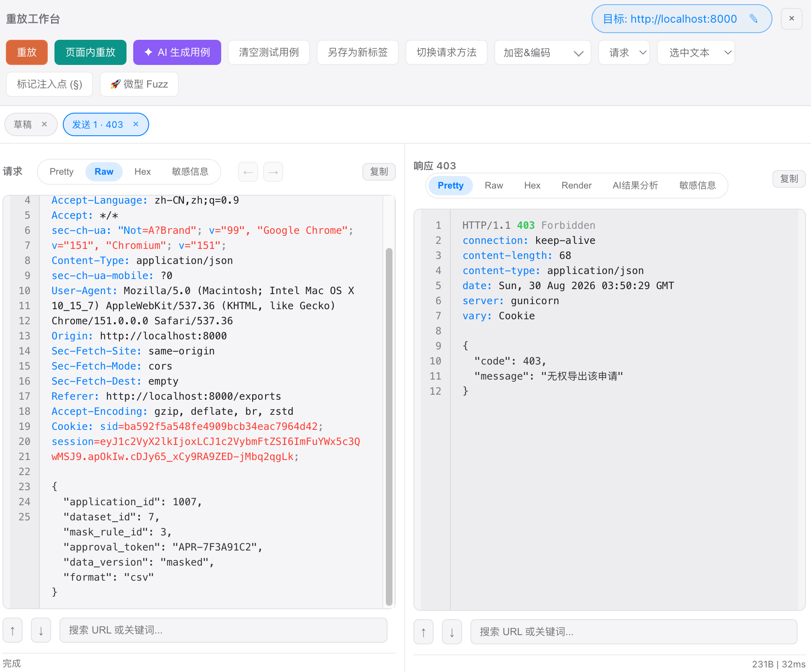Jump to next search match in response panel
Image resolution: width=811 pixels, height=672 pixels.
(452, 632)
